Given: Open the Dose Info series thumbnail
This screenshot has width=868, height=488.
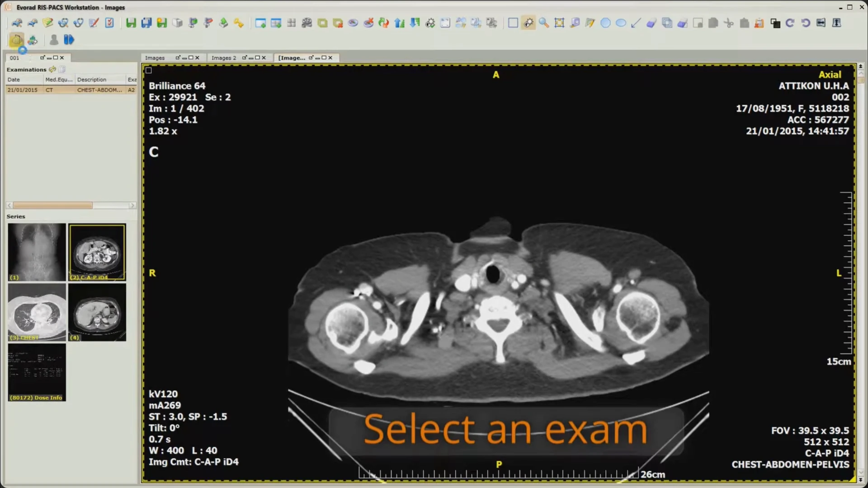Looking at the screenshot, I should click(x=37, y=372).
